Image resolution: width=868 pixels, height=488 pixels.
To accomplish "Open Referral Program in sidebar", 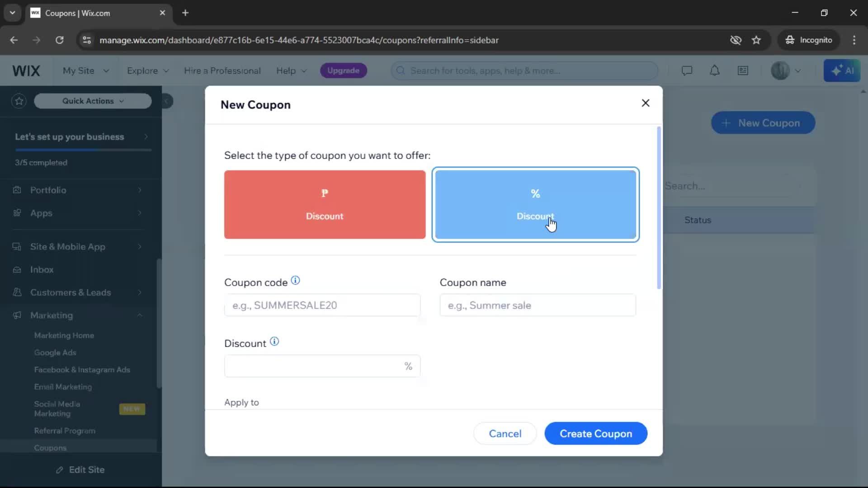I will click(x=65, y=431).
